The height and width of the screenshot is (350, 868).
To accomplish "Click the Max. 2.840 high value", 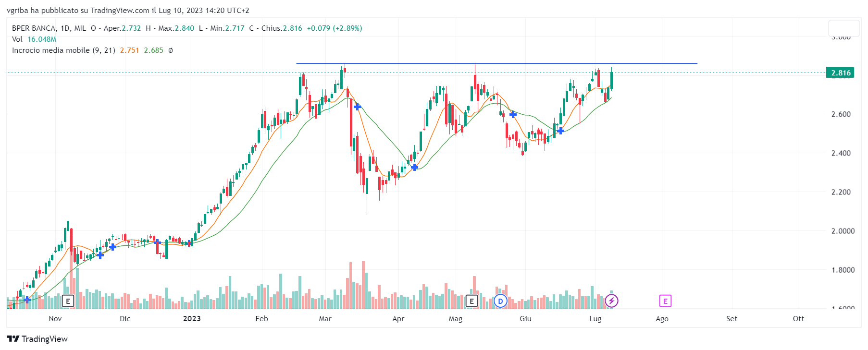I will tap(170, 28).
